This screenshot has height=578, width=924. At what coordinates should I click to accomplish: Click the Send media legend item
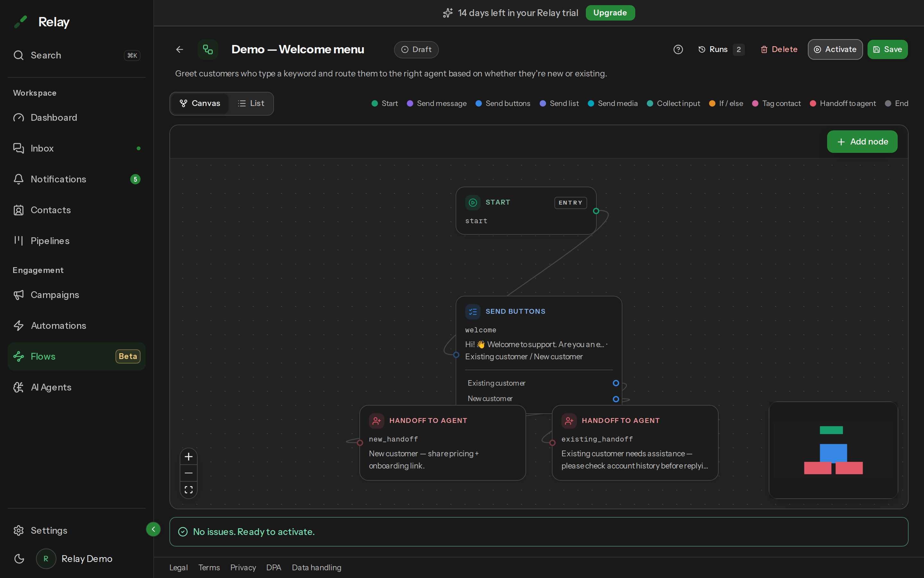pos(613,104)
